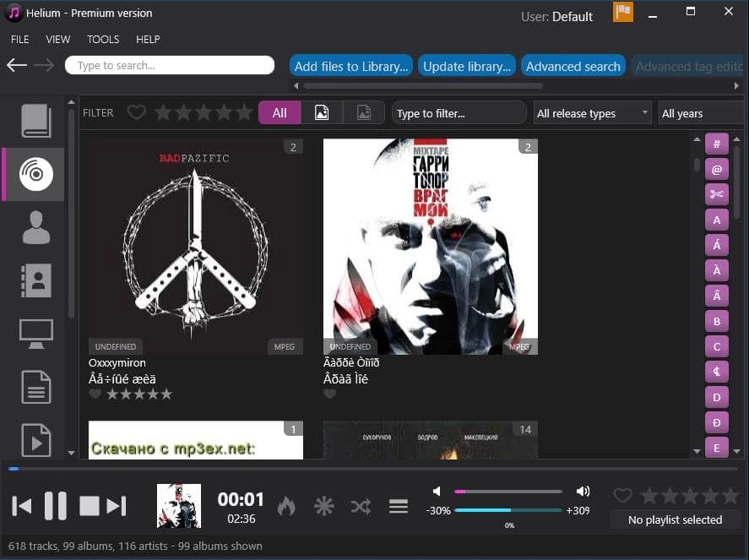Click the playback speed slider

pos(508,510)
